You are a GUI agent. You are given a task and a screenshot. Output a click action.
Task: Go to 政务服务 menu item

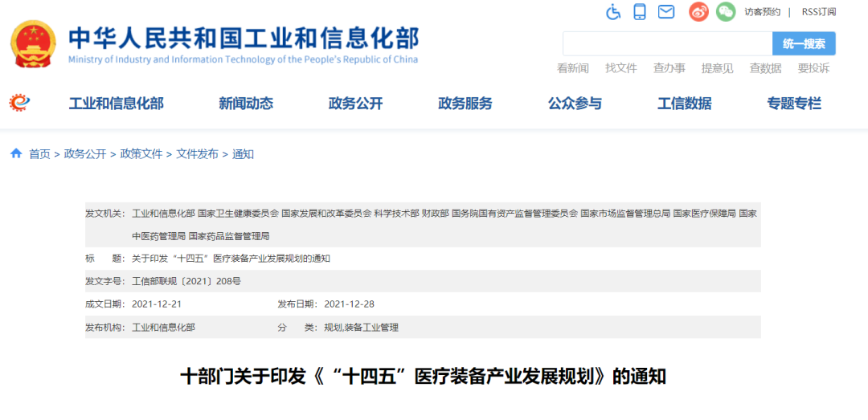point(465,104)
